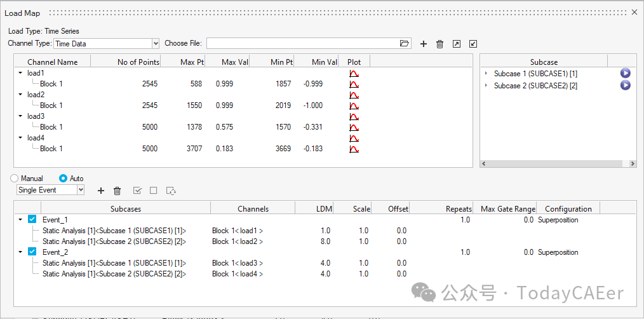Image resolution: width=644 pixels, height=319 pixels.
Task: Click the play button for Subcase 1
Action: [x=625, y=73]
